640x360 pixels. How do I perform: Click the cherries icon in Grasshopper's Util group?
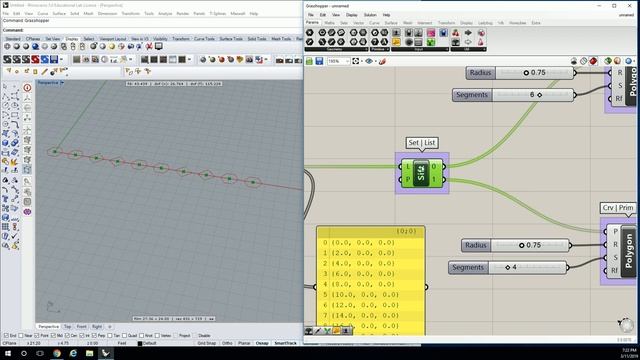(x=456, y=33)
